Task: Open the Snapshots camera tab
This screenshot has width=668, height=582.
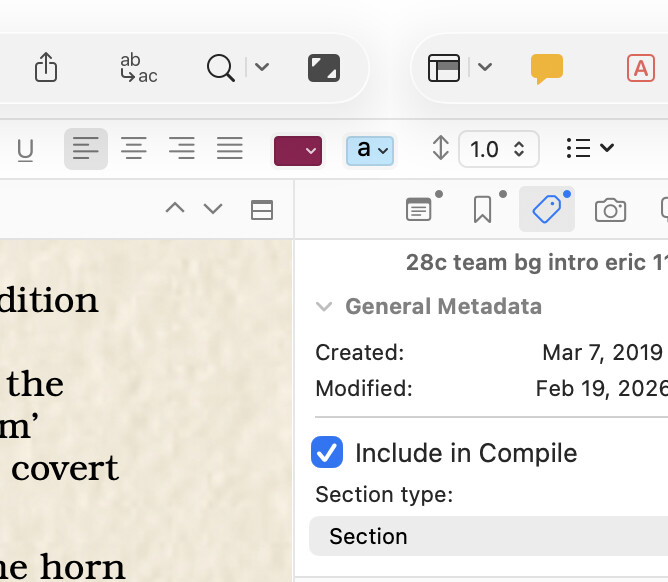Action: tap(609, 209)
